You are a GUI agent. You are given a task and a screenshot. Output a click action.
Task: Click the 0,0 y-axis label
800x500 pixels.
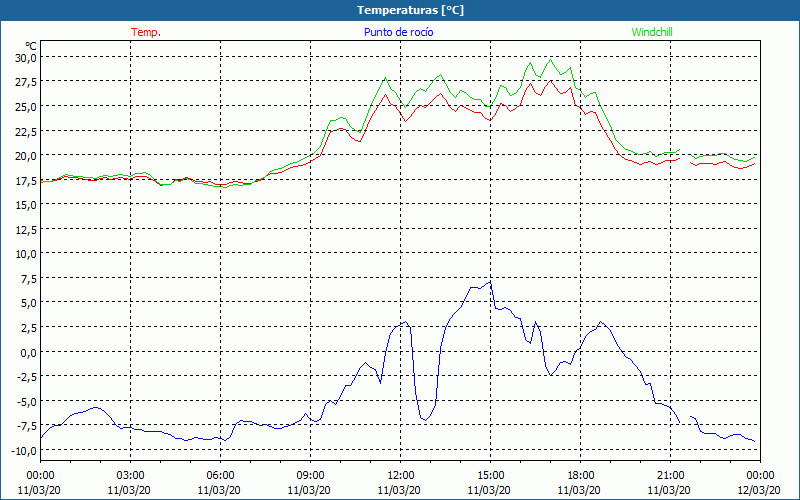pyautogui.click(x=28, y=352)
